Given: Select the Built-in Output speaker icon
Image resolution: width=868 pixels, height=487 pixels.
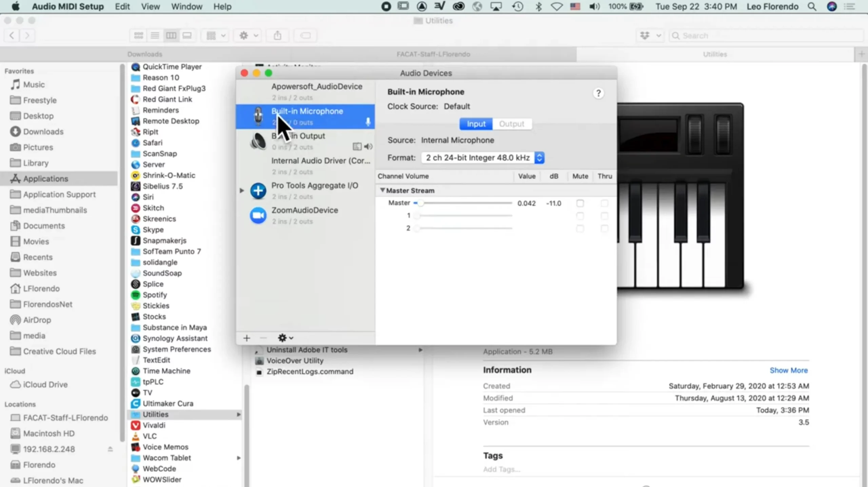Looking at the screenshot, I should (258, 141).
